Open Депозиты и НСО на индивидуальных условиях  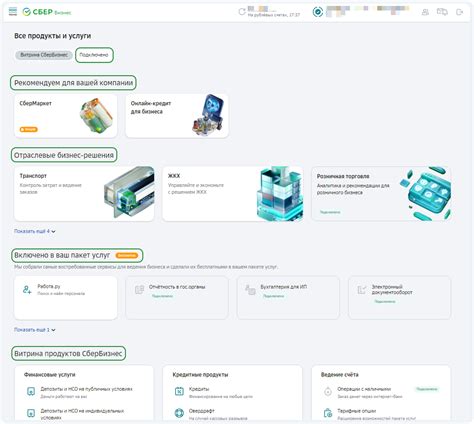tap(82, 414)
